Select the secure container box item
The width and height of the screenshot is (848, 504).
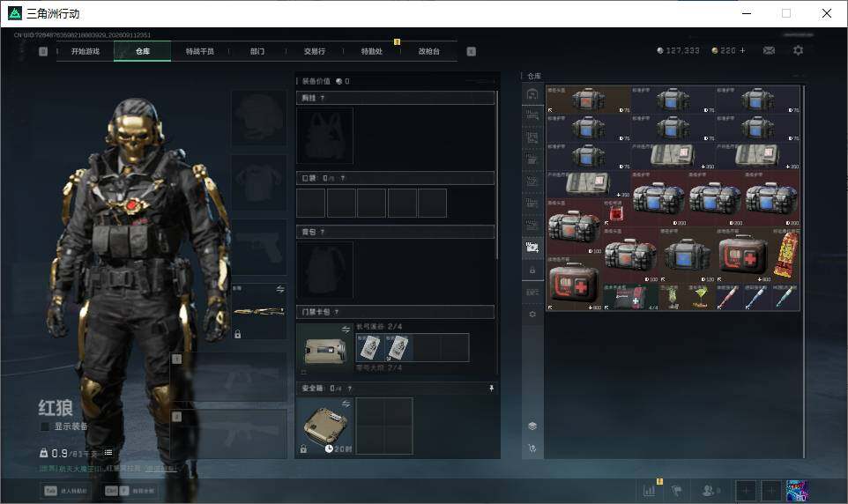[324, 426]
